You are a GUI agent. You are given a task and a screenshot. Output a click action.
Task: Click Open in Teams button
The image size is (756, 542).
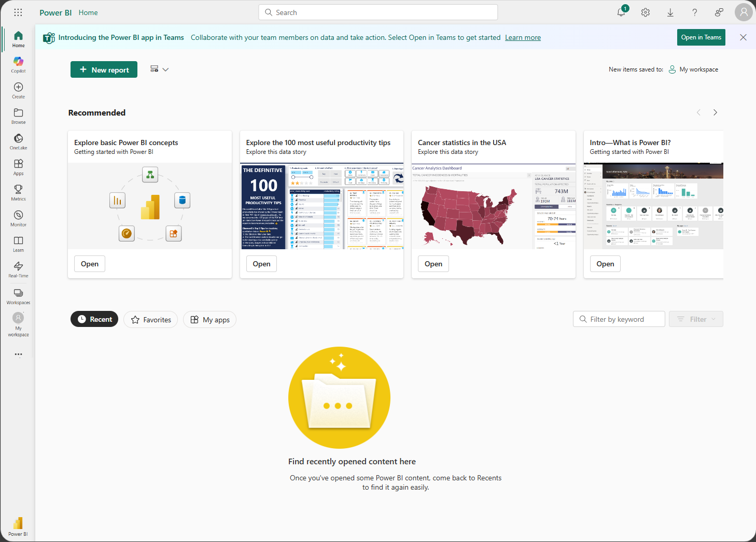(x=701, y=37)
